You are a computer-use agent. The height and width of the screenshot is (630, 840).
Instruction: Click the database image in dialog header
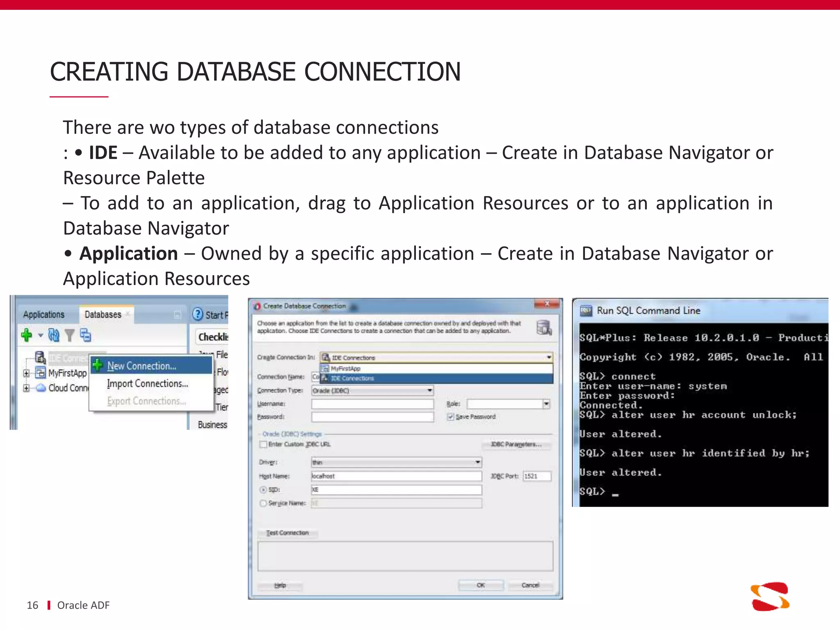544,328
